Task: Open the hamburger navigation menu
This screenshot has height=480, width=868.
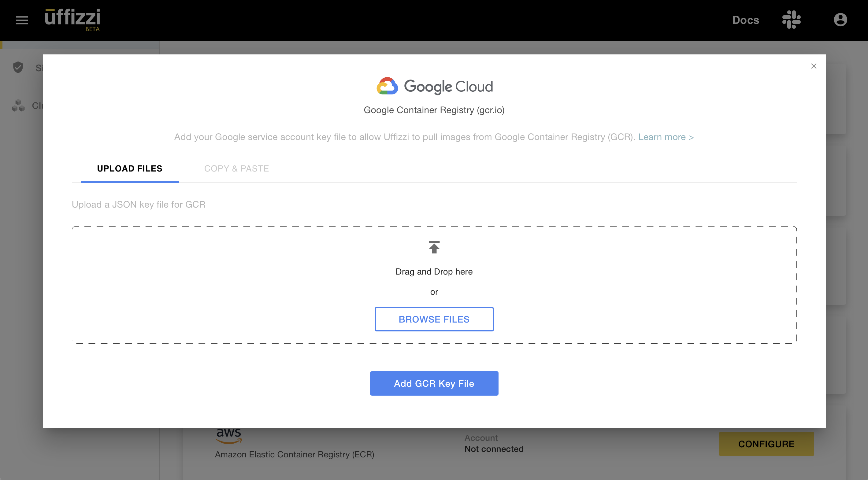Action: coord(22,20)
